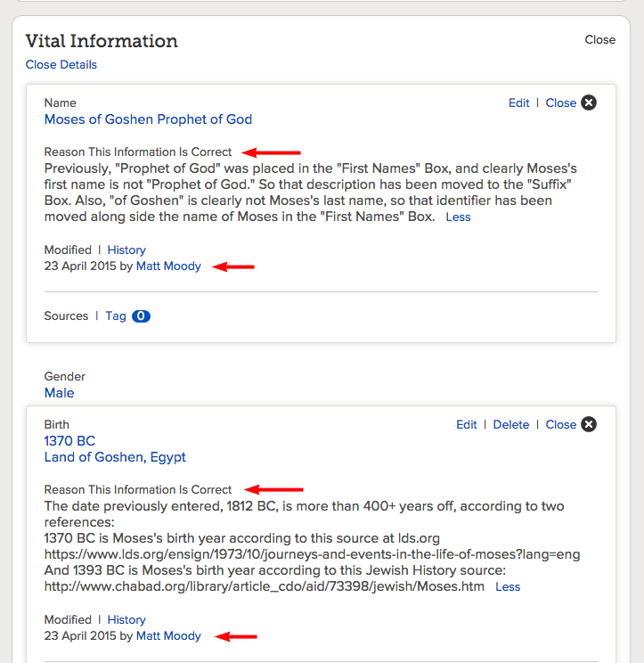Image resolution: width=644 pixels, height=663 pixels.
Task: Click Reason This Information Is Correct under Name
Action: click(x=138, y=151)
